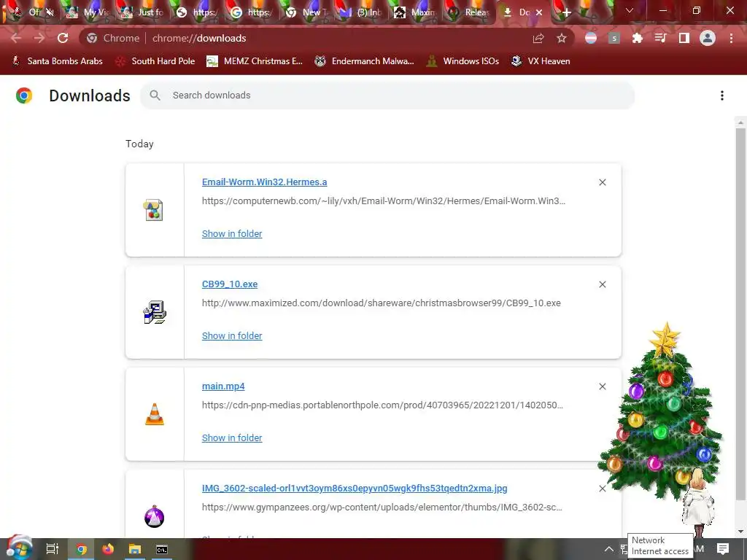This screenshot has height=560, width=747.
Task: Remove main.mp4 from the downloads list
Action: tap(602, 386)
